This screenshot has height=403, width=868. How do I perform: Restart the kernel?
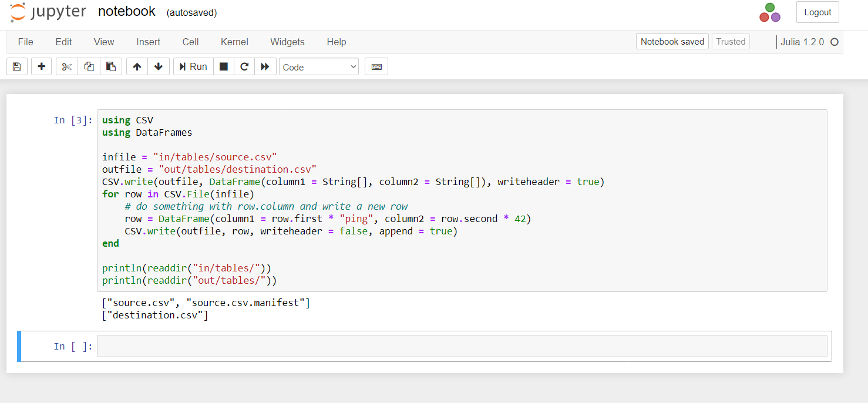tap(244, 66)
